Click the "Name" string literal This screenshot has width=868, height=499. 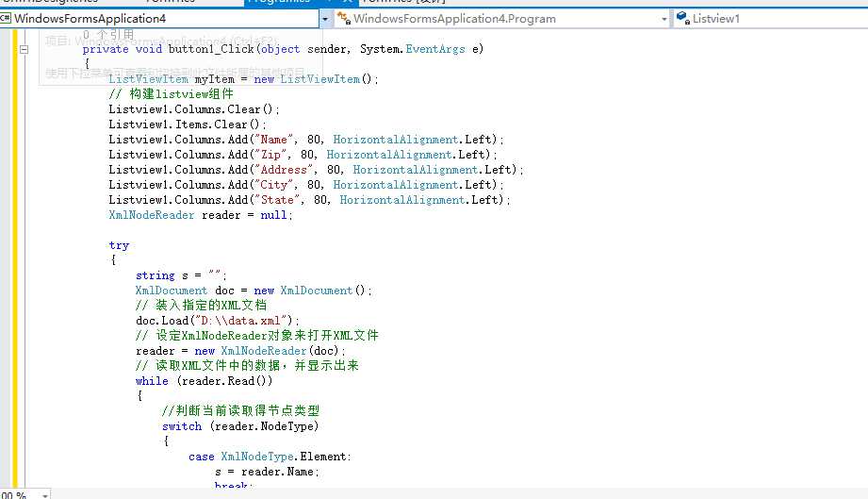(273, 140)
